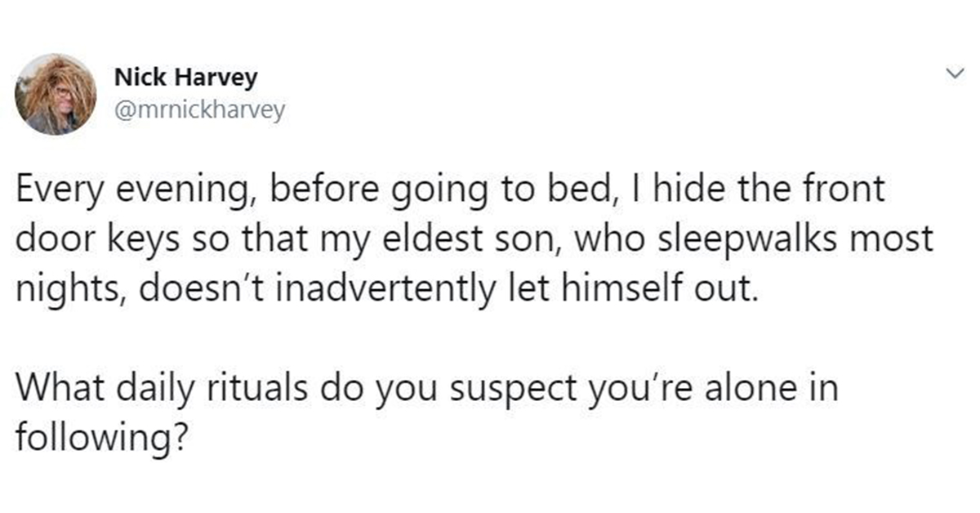This screenshot has height=513, width=980.
Task: Expand the tweet options chevron
Action: 953,74
